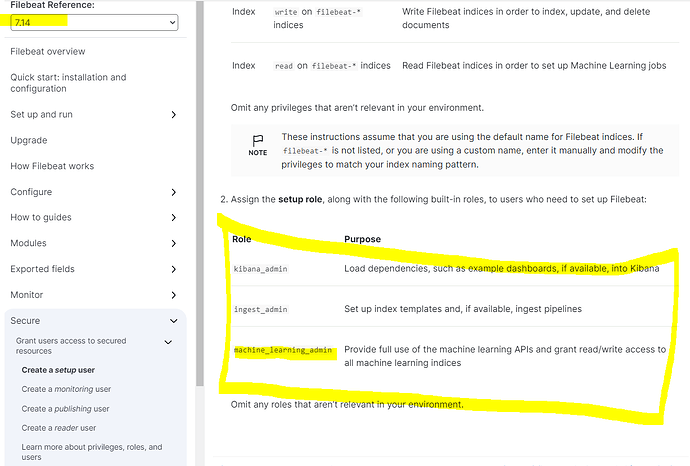Click 'Read Filebeat indices' purpose text
The width and height of the screenshot is (690, 466).
pyautogui.click(x=534, y=66)
